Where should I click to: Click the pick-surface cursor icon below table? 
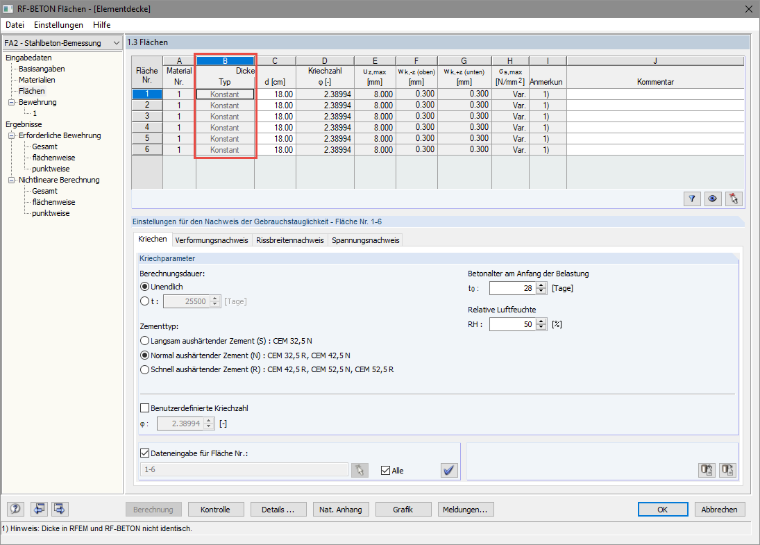pos(733,198)
